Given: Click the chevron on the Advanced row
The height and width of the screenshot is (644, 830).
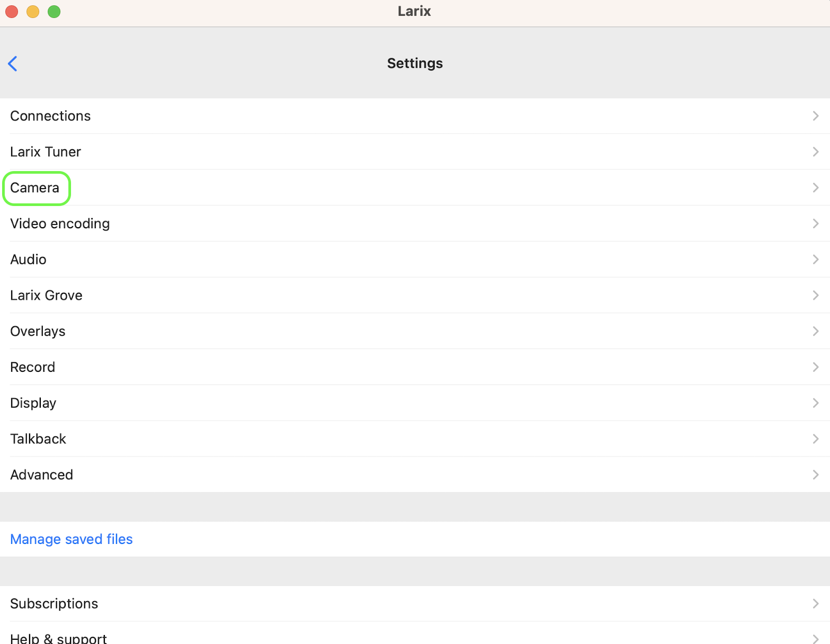Looking at the screenshot, I should (x=816, y=475).
